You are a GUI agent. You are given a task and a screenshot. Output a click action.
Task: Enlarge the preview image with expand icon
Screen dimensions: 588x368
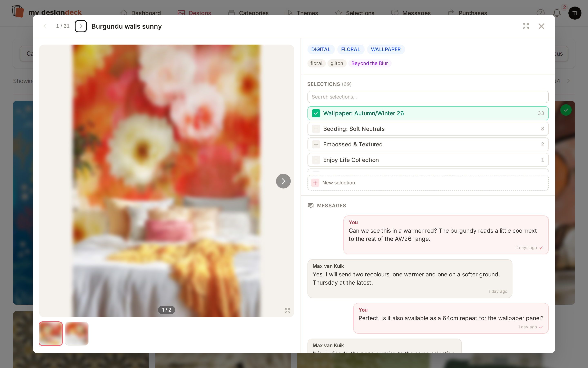tap(287, 311)
